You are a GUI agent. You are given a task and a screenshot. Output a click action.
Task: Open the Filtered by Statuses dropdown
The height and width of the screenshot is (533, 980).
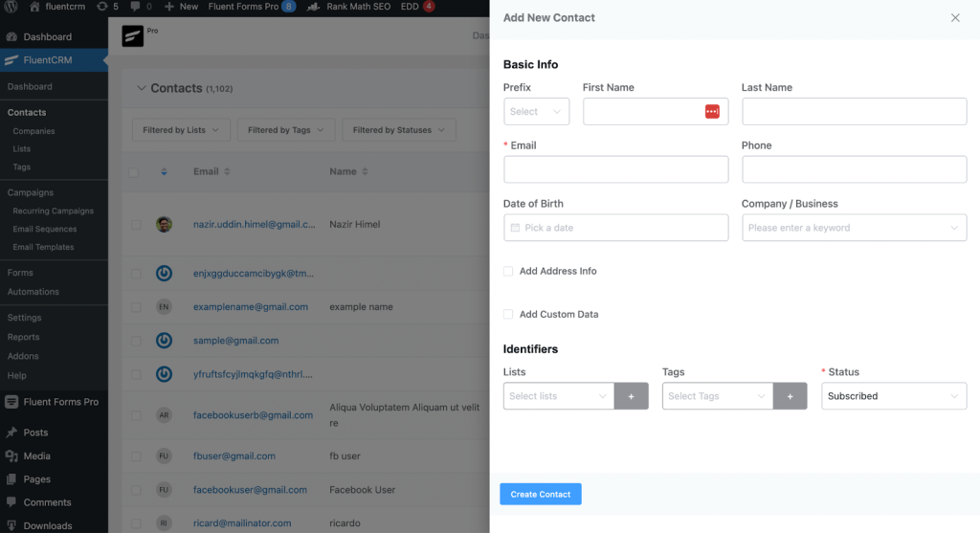point(399,130)
